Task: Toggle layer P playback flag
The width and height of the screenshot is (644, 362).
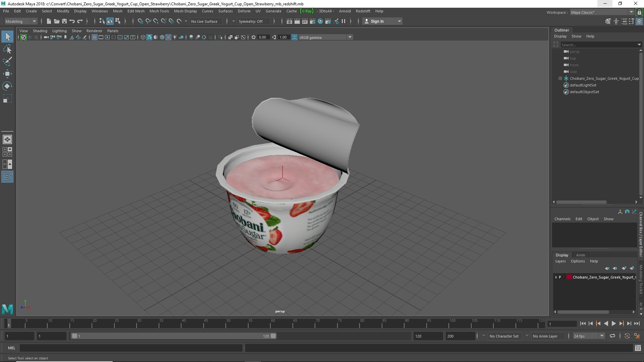Action: [x=560, y=277]
